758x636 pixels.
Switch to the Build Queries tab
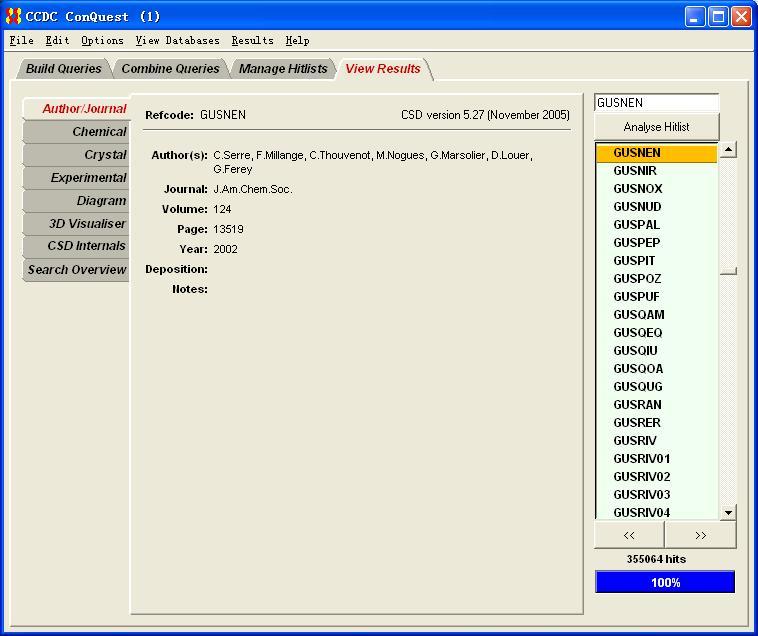(x=63, y=69)
